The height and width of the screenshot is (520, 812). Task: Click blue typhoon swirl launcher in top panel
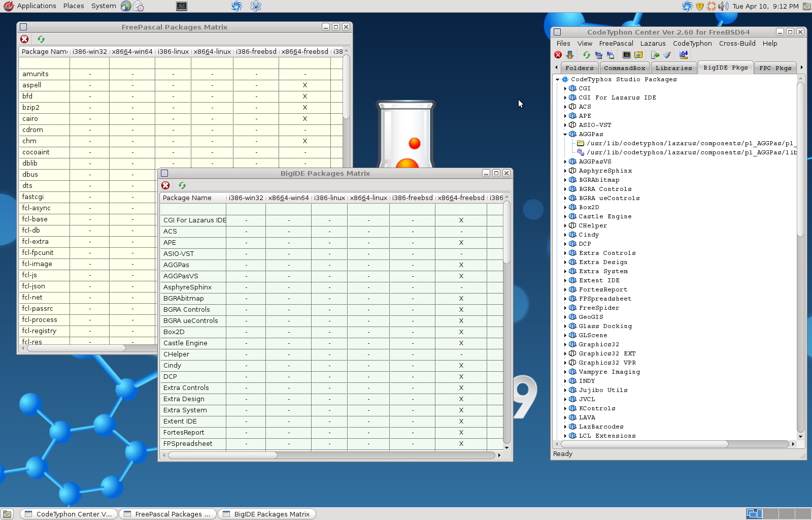click(x=237, y=6)
